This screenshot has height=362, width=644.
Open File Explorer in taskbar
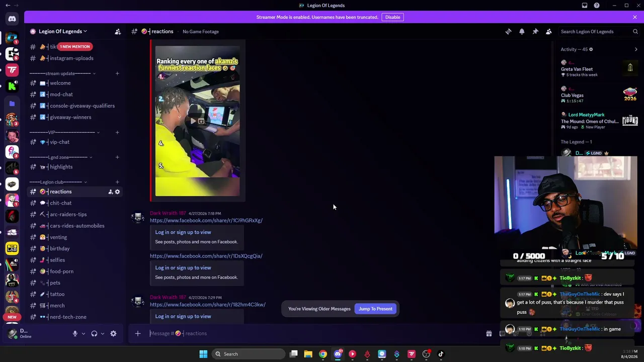coord(308,354)
